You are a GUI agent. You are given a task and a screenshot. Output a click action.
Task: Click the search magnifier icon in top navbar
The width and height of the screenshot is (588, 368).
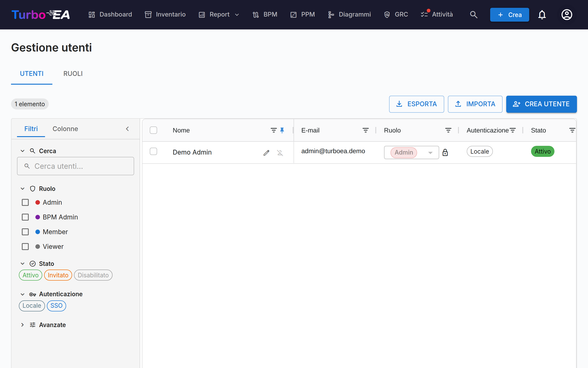(x=474, y=14)
